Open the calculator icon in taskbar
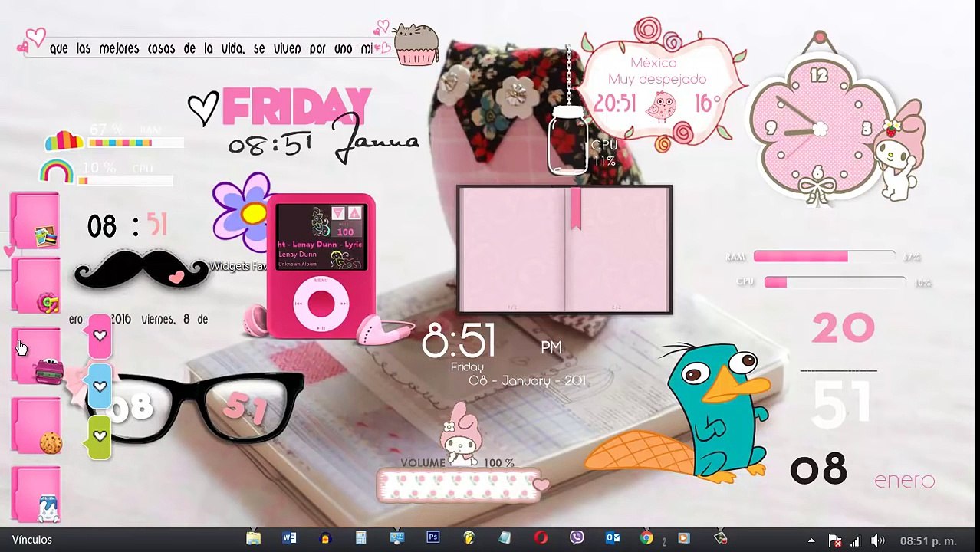This screenshot has height=552, width=980. tap(361, 539)
